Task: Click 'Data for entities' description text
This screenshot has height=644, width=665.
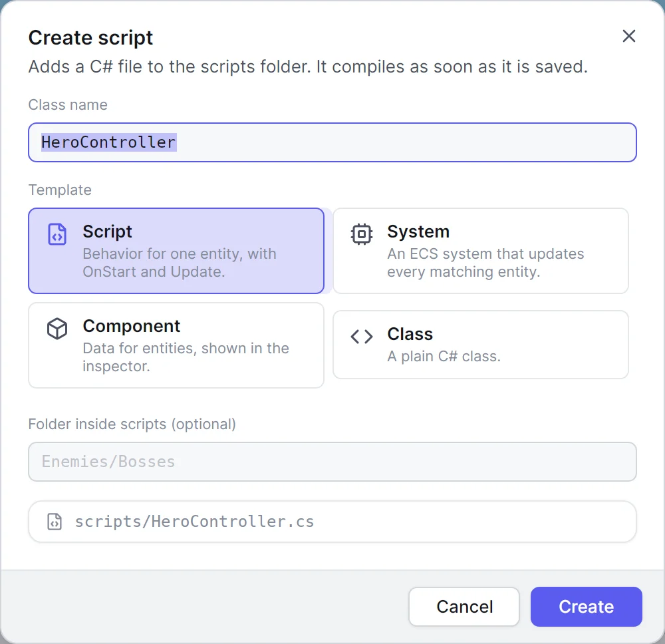Action: click(186, 357)
